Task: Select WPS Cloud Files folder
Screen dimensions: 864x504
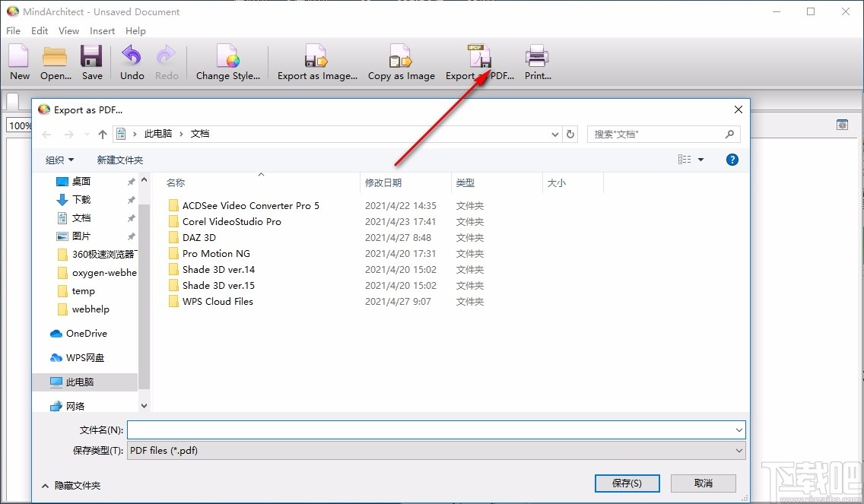Action: tap(211, 301)
